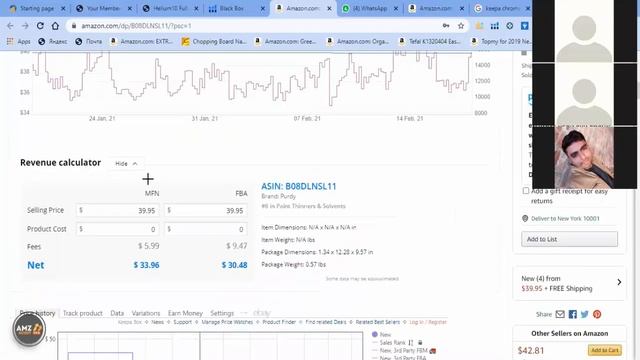Share the product on Pinterest
The image size is (640, 360).
[x=597, y=314]
